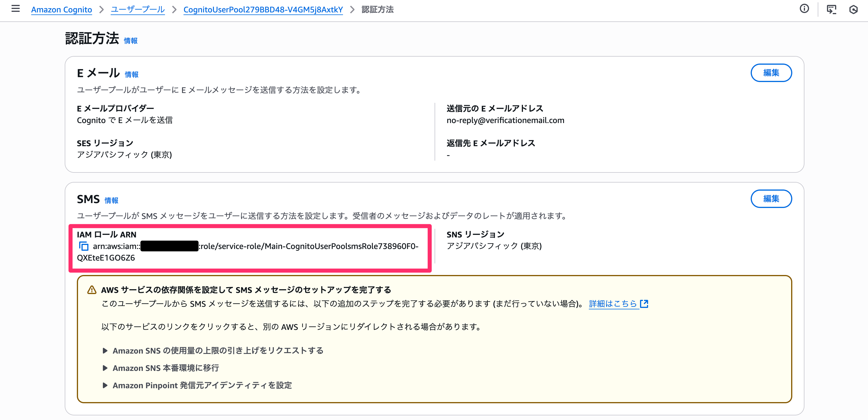The width and height of the screenshot is (868, 420).
Task: Open the hamburger navigation menu icon
Action: point(16,9)
